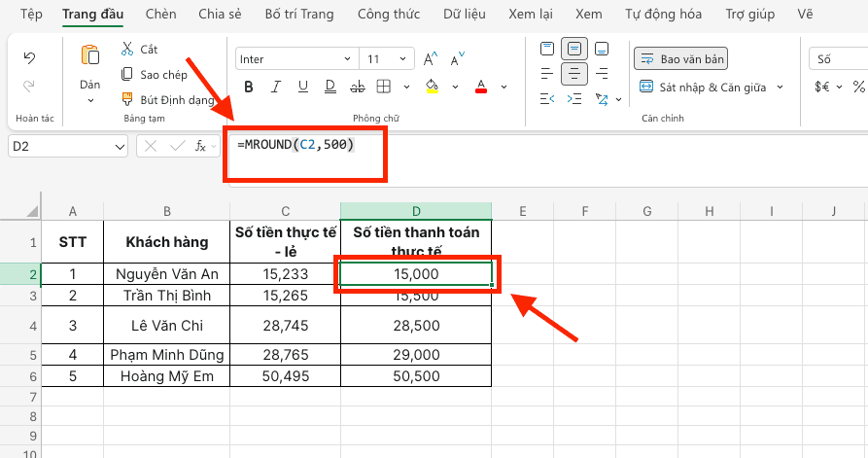Increase font size with the larger A icon
This screenshot has height=458, width=868.
click(x=431, y=58)
